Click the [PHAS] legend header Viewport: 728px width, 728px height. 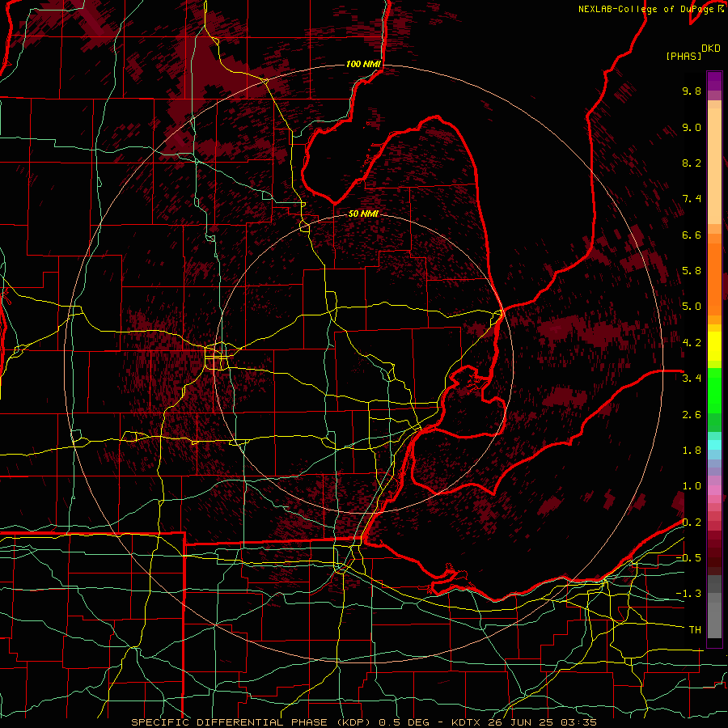click(684, 56)
